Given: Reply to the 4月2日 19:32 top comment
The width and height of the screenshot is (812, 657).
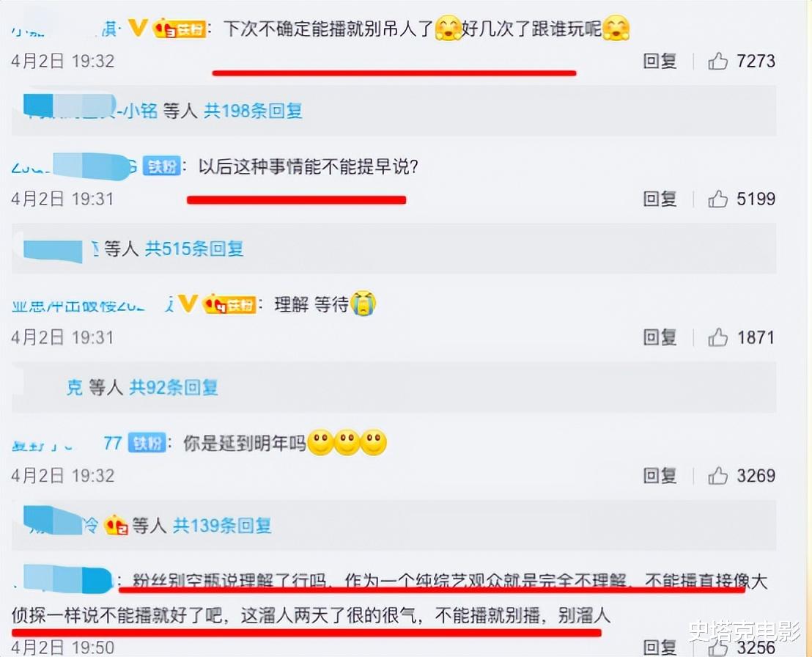Looking at the screenshot, I should pyautogui.click(x=660, y=61).
